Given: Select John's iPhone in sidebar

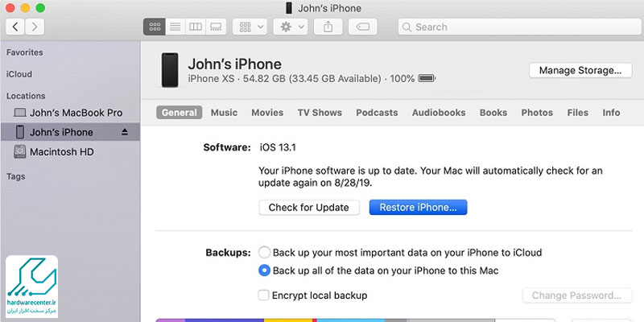Looking at the screenshot, I should (x=70, y=132).
